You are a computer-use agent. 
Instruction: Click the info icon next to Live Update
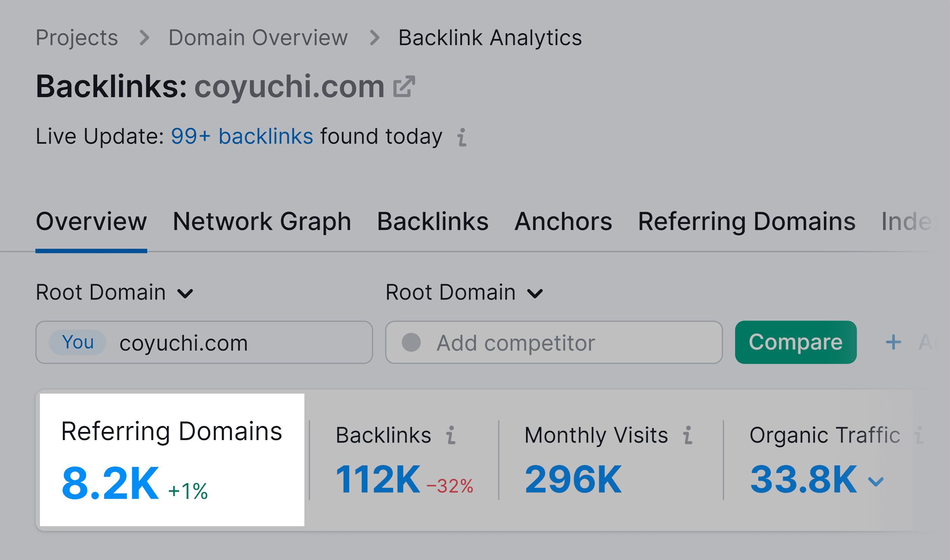click(x=461, y=138)
